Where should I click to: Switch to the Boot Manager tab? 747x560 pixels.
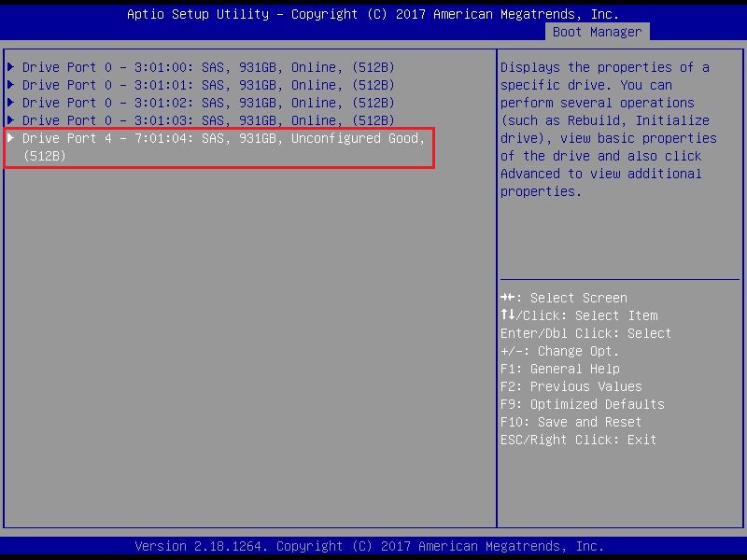point(597,32)
